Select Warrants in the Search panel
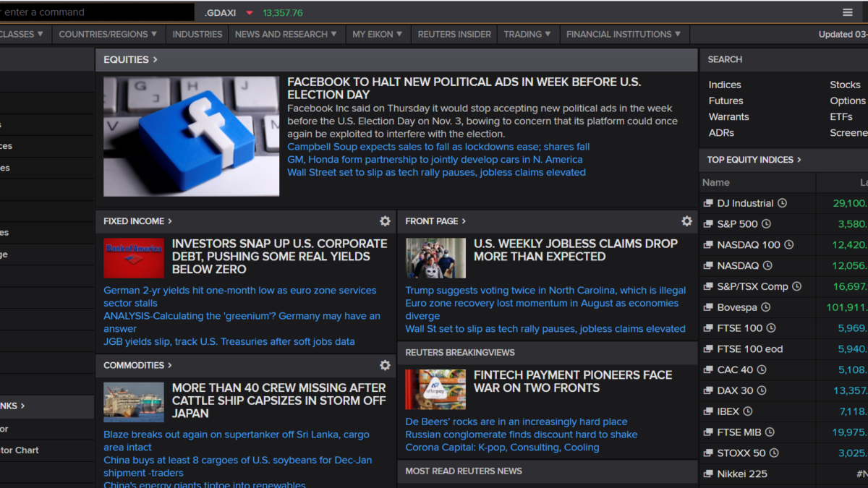The width and height of the screenshot is (868, 488). click(728, 116)
